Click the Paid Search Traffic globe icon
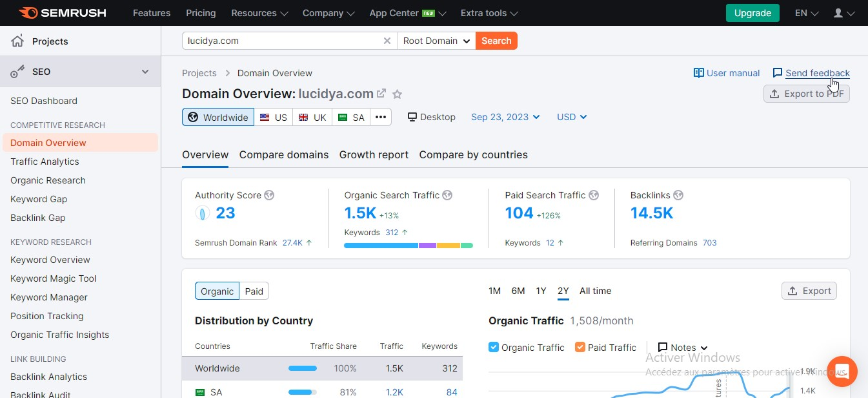This screenshot has width=868, height=398. tap(594, 195)
